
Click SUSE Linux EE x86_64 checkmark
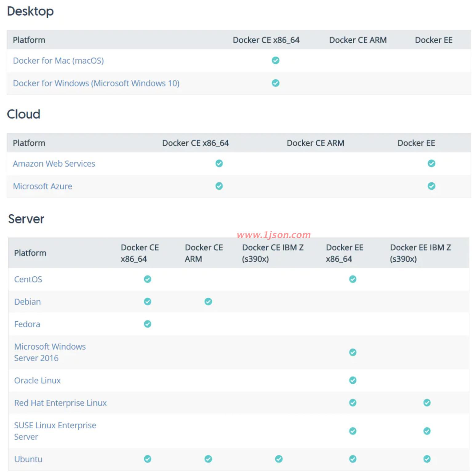(353, 431)
